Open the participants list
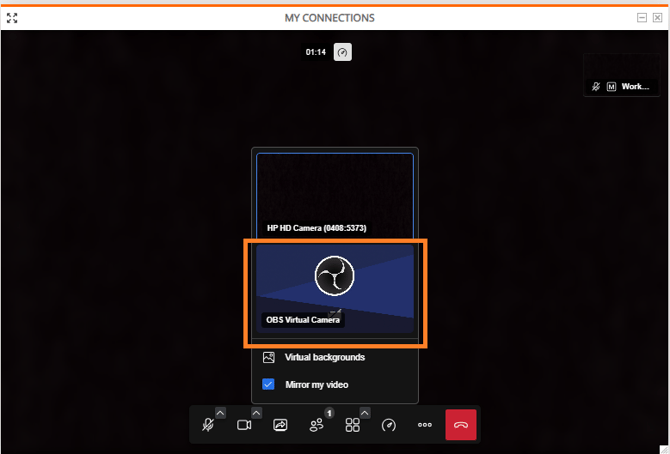The height and width of the screenshot is (454, 670). click(x=317, y=425)
